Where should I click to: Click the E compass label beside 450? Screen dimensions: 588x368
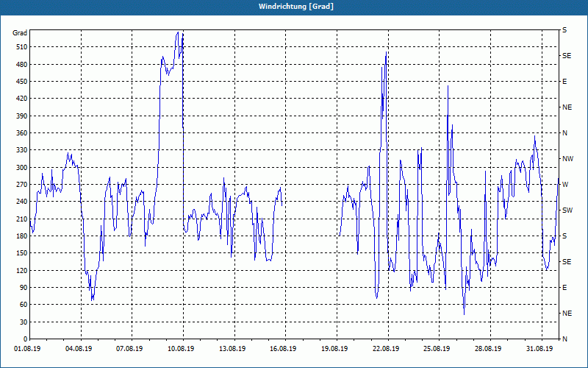tap(564, 82)
